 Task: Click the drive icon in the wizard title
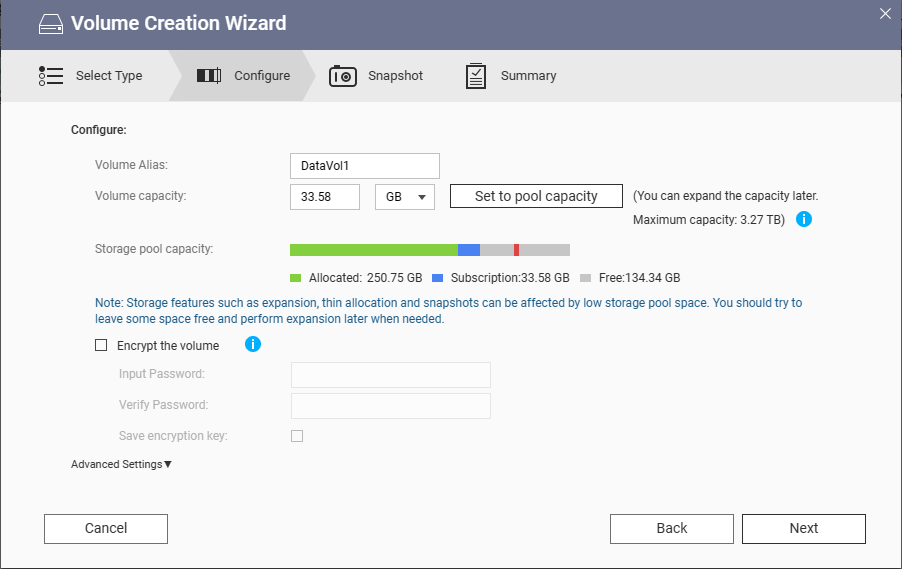[x=51, y=24]
